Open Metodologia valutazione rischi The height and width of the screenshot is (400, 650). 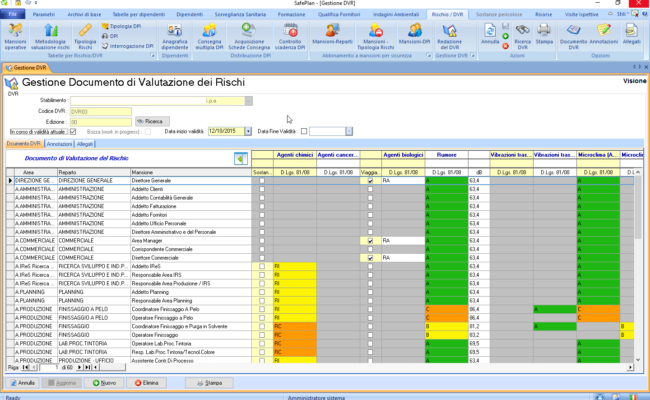pyautogui.click(x=50, y=36)
